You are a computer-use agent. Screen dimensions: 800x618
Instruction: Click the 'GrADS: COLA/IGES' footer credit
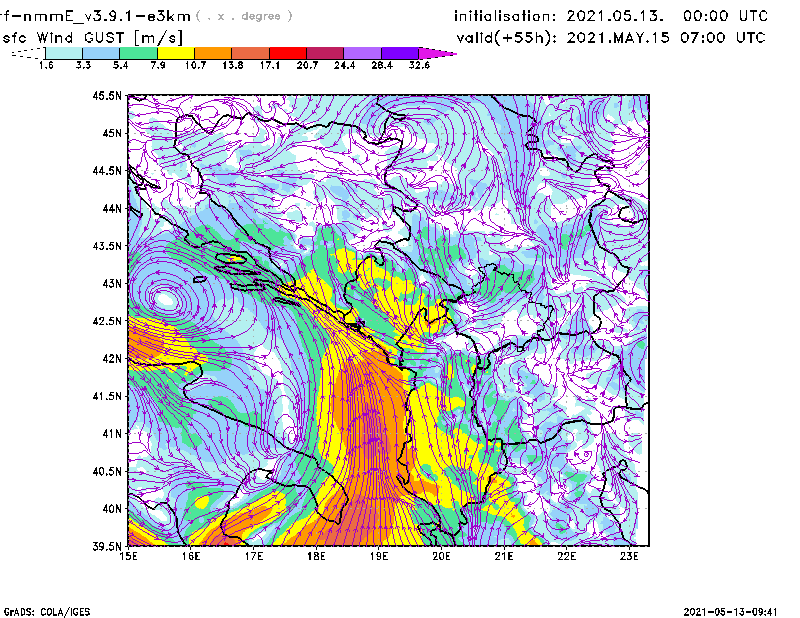(46, 612)
